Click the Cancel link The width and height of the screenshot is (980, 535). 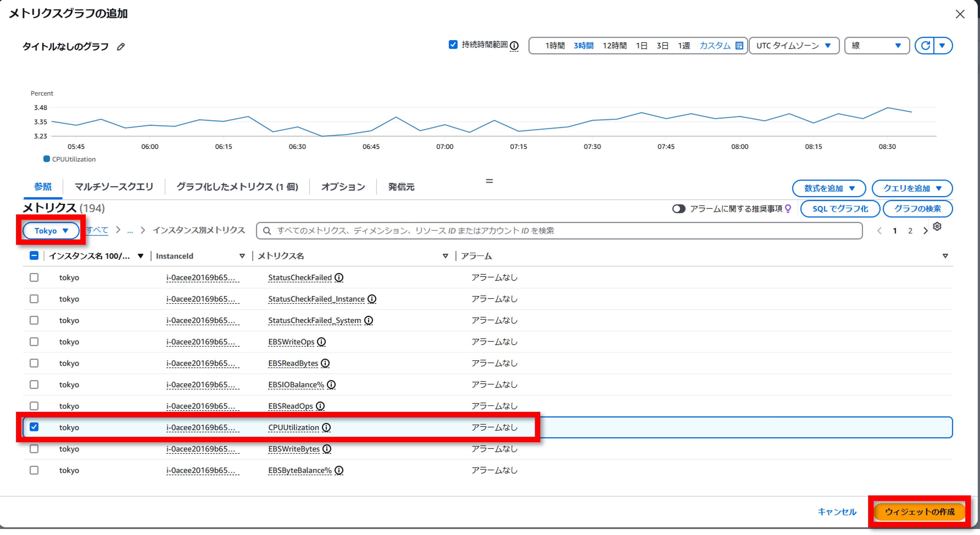pyautogui.click(x=837, y=511)
